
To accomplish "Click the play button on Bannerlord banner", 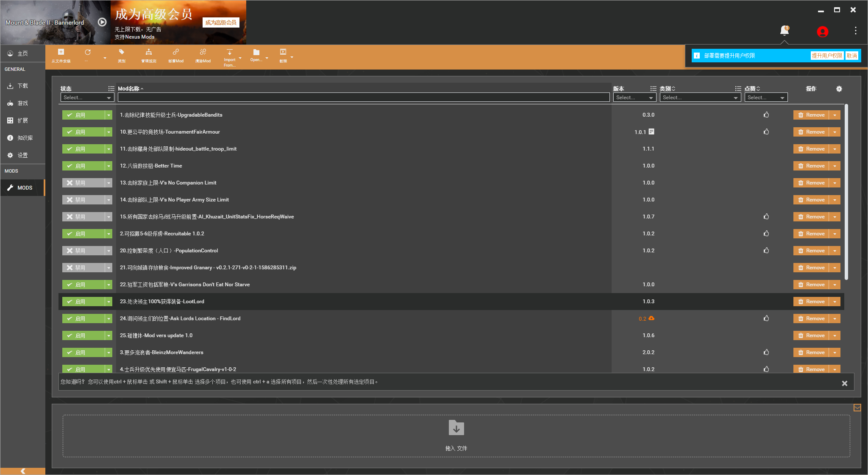I will pos(102,22).
